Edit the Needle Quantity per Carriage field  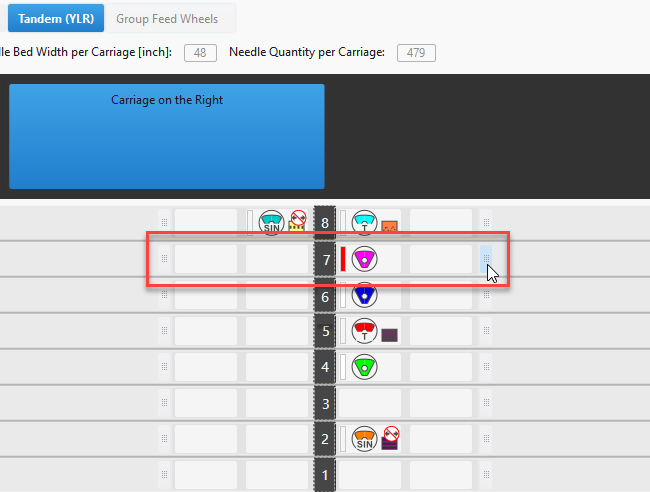click(415, 53)
